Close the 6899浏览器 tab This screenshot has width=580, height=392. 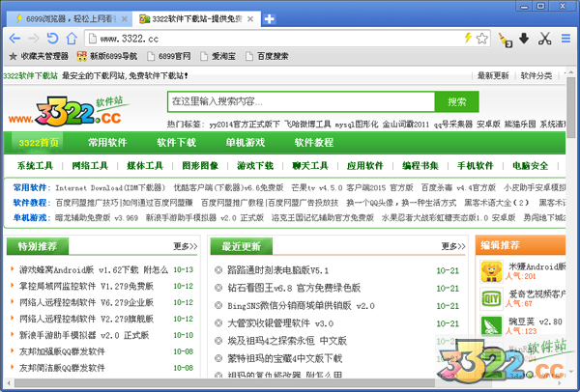125,19
